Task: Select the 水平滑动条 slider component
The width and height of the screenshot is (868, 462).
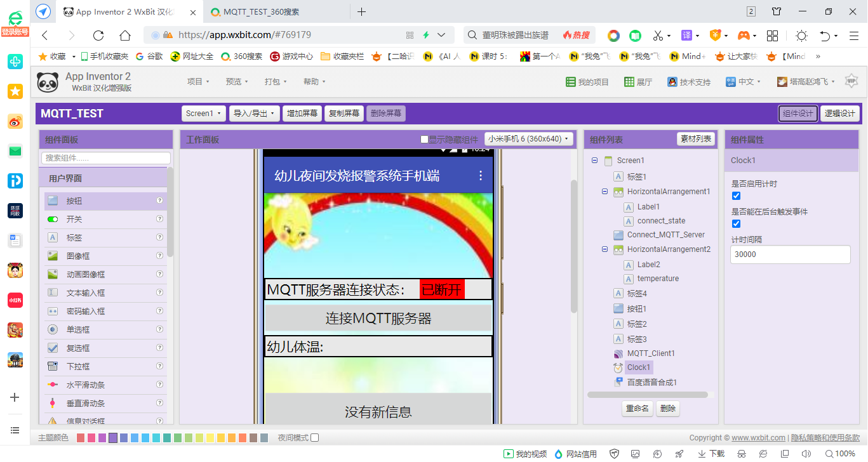Action: (105, 385)
